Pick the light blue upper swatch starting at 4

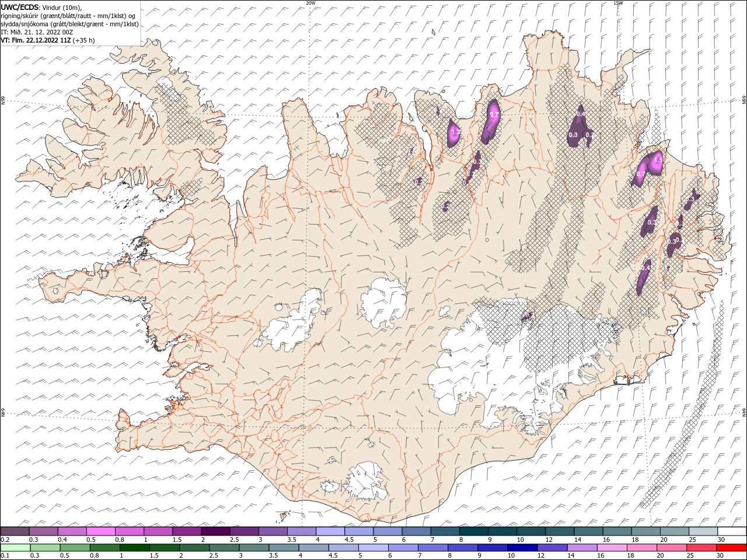point(330,531)
